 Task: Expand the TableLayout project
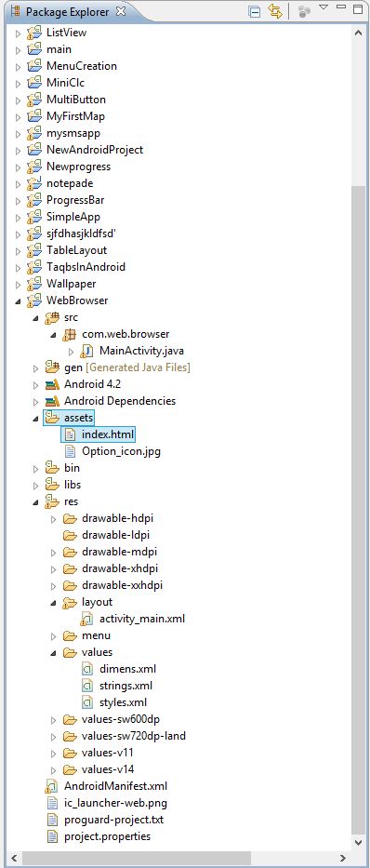(x=19, y=251)
